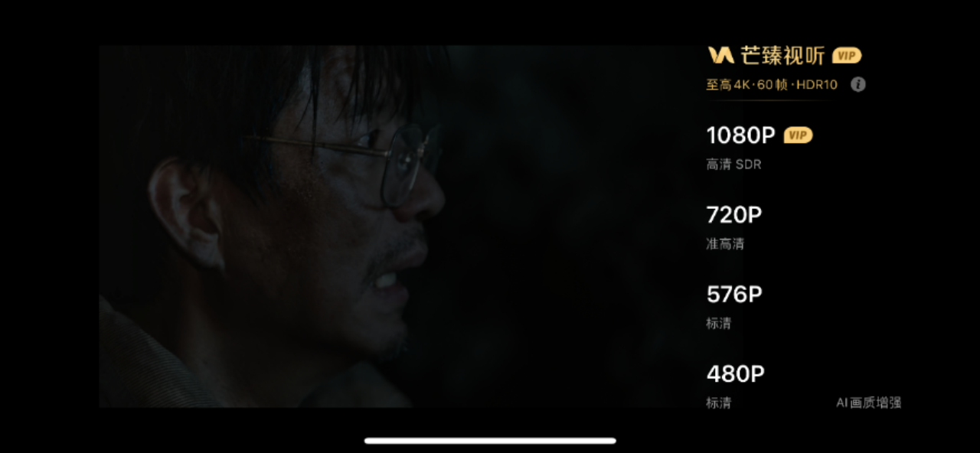Tap the 标清 label under 576P
The height and width of the screenshot is (453, 980).
click(x=718, y=324)
